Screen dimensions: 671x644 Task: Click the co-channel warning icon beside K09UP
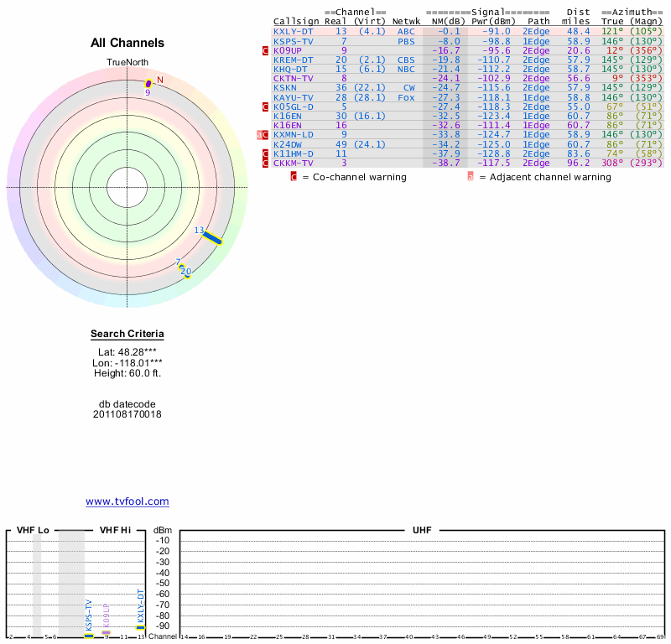click(266, 50)
